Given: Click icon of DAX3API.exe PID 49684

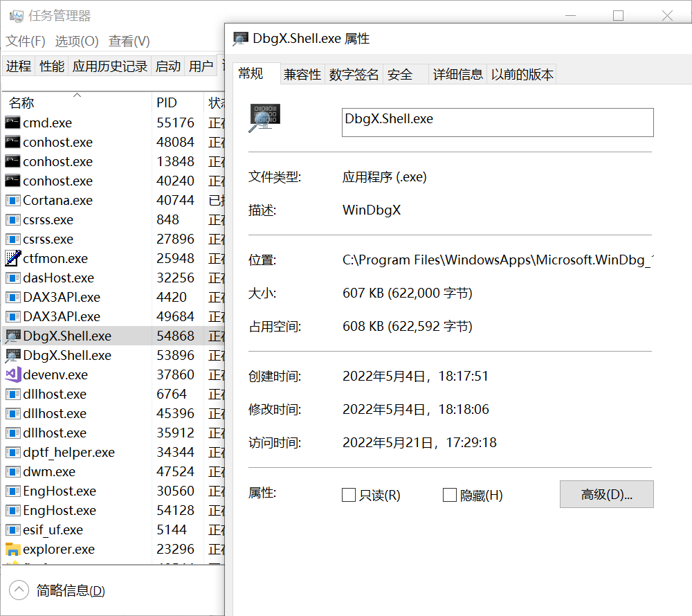Looking at the screenshot, I should pyautogui.click(x=12, y=317).
